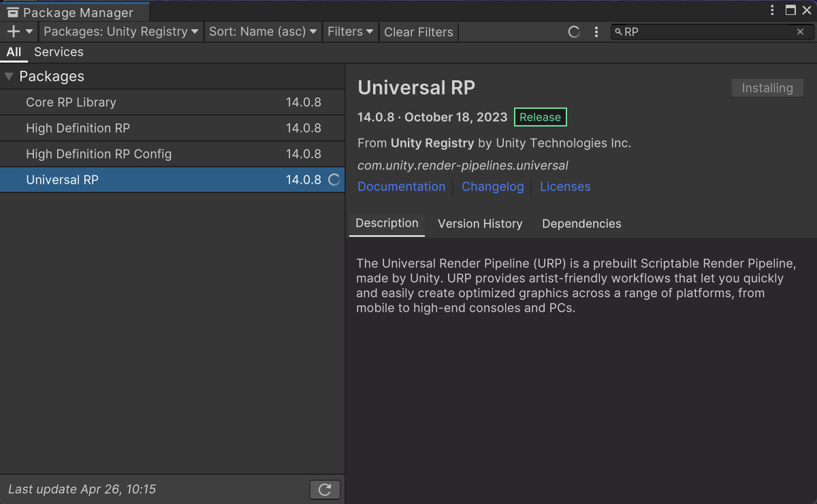This screenshot has height=504, width=817.
Task: Open the Licenses link
Action: [565, 186]
